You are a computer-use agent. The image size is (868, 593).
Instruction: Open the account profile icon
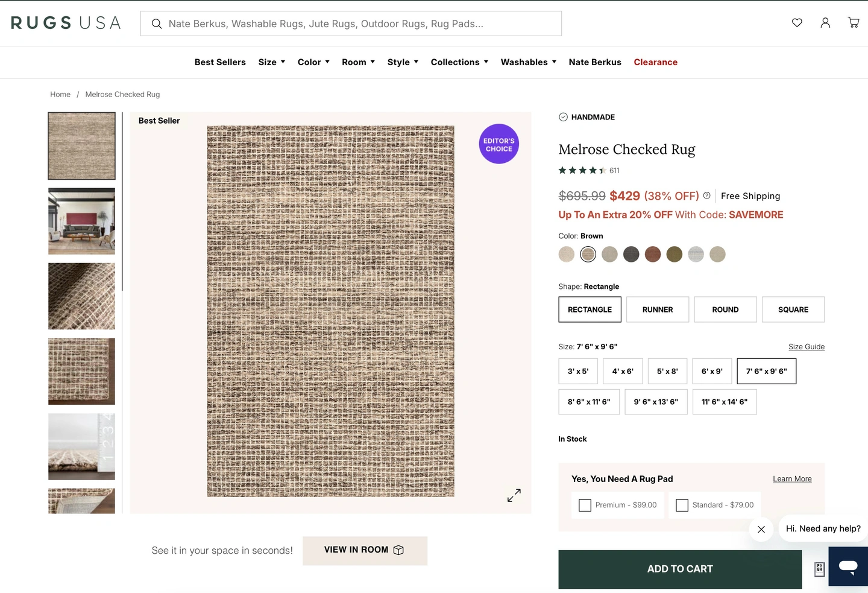click(825, 23)
